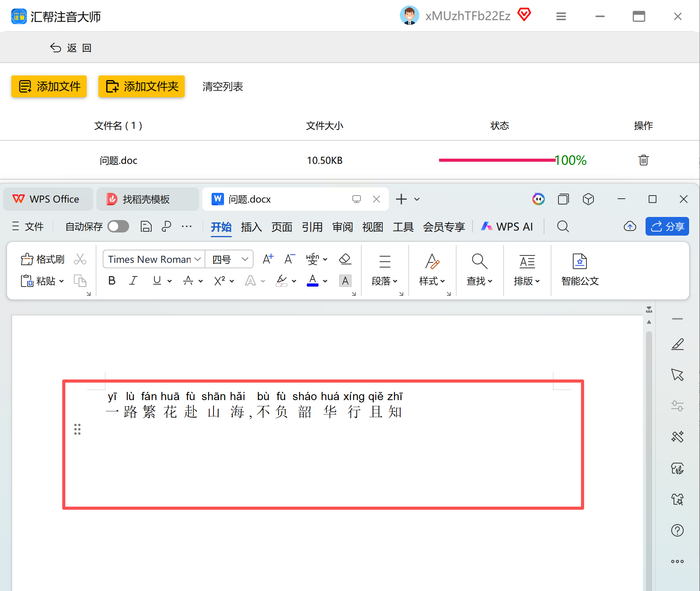Toggle the 自动保存 auto-save switch
The image size is (700, 591).
click(118, 226)
